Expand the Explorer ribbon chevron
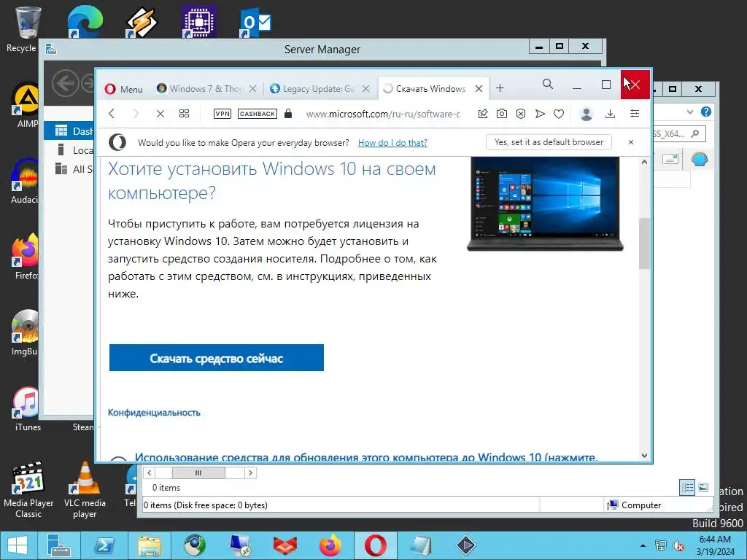 click(690, 112)
